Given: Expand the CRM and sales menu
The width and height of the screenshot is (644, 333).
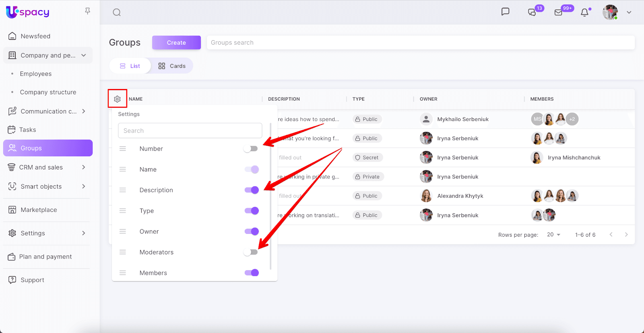Looking at the screenshot, I should click(x=83, y=167).
